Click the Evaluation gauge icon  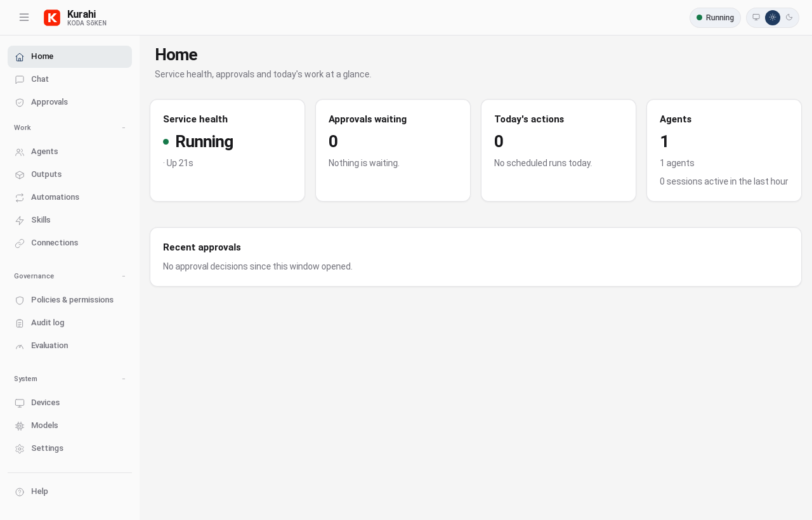[x=20, y=346]
